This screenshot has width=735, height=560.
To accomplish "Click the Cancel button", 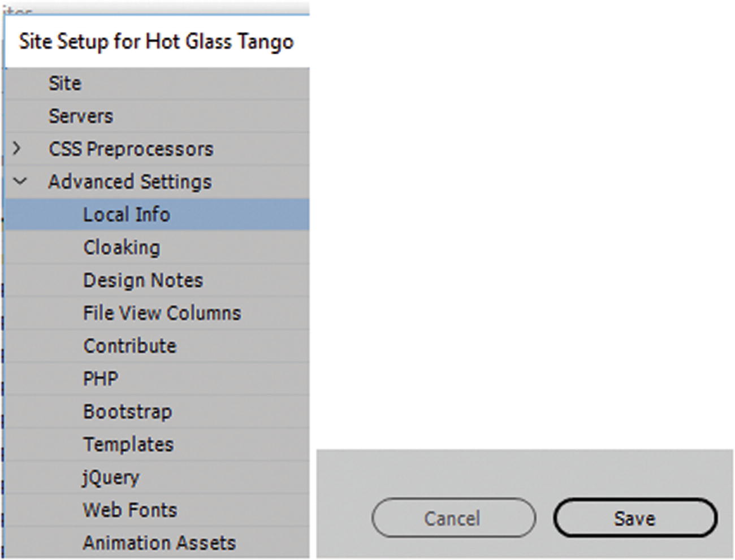I will click(x=453, y=518).
